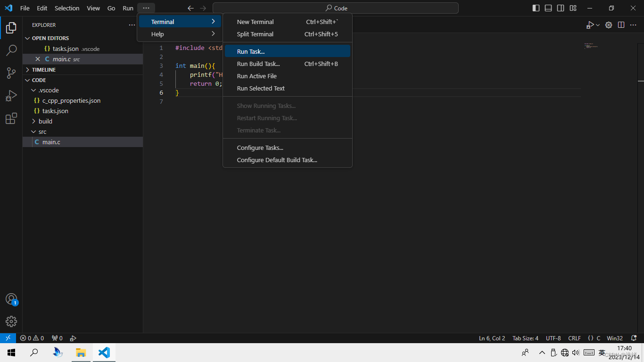644x362 pixels.
Task: Toggle the secondary sidebar layout button
Action: 561,8
